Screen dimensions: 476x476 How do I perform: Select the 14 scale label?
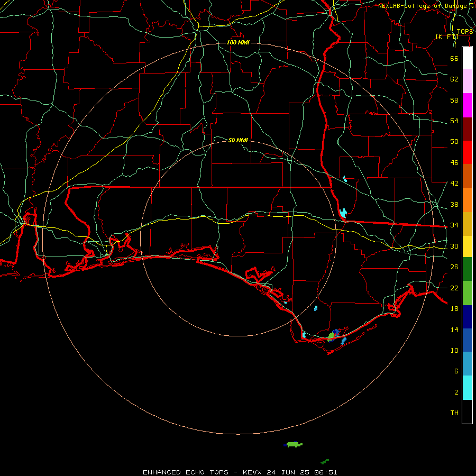(x=454, y=329)
